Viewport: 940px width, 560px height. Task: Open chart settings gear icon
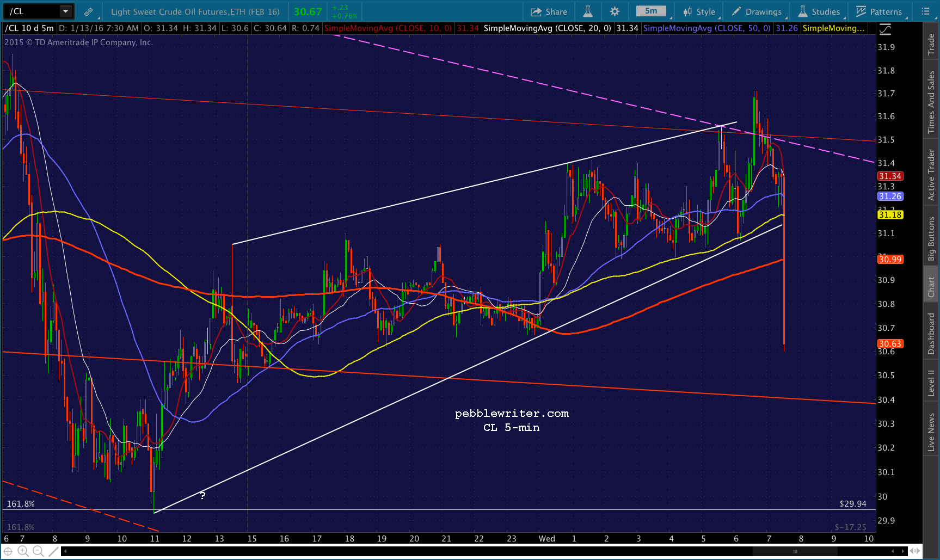[615, 11]
